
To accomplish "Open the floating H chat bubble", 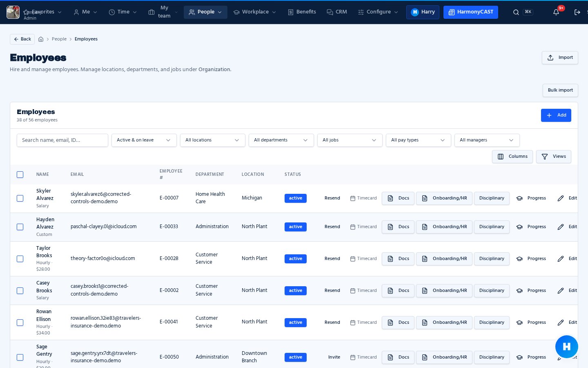I will [x=567, y=347].
